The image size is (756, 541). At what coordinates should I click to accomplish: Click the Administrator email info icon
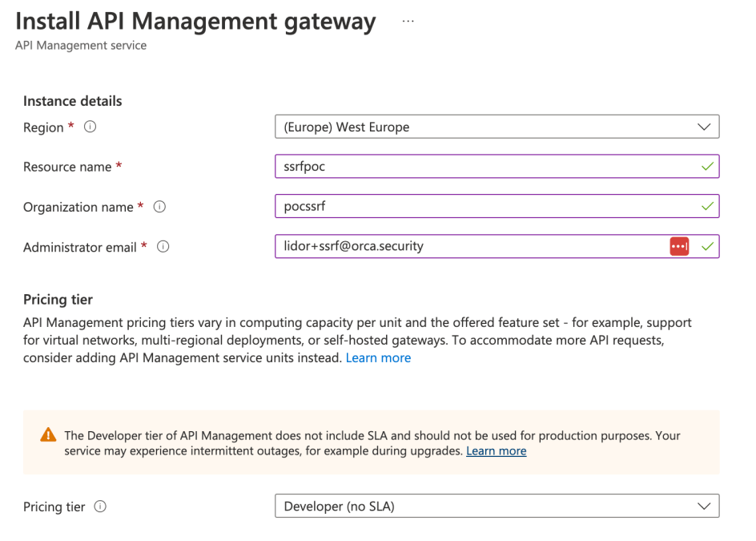[x=163, y=247]
